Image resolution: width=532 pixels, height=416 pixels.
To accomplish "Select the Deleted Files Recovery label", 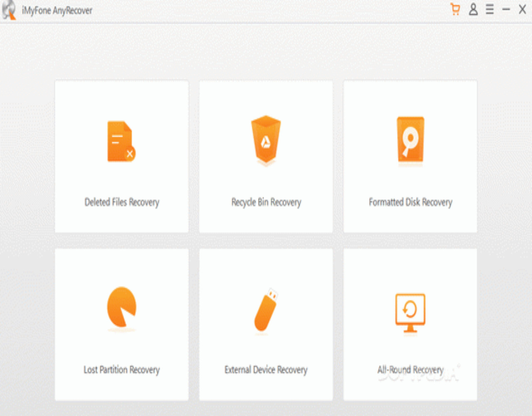I will [x=122, y=202].
